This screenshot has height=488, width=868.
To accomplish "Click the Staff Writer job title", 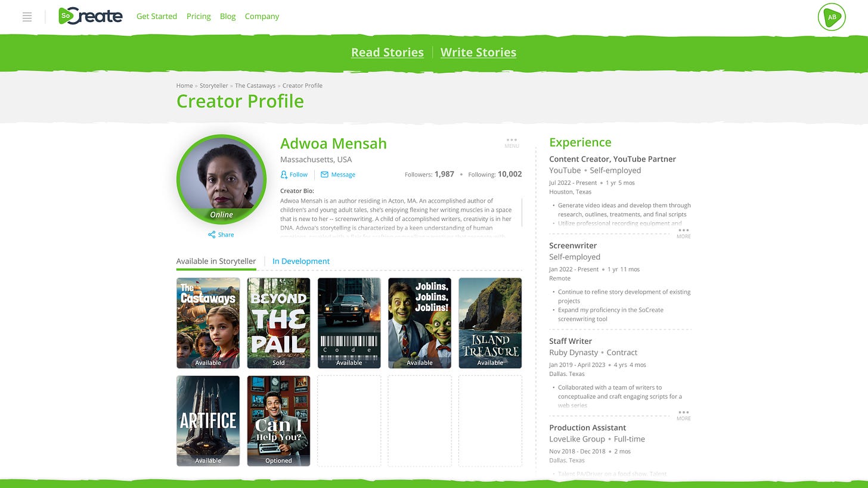I will click(571, 341).
